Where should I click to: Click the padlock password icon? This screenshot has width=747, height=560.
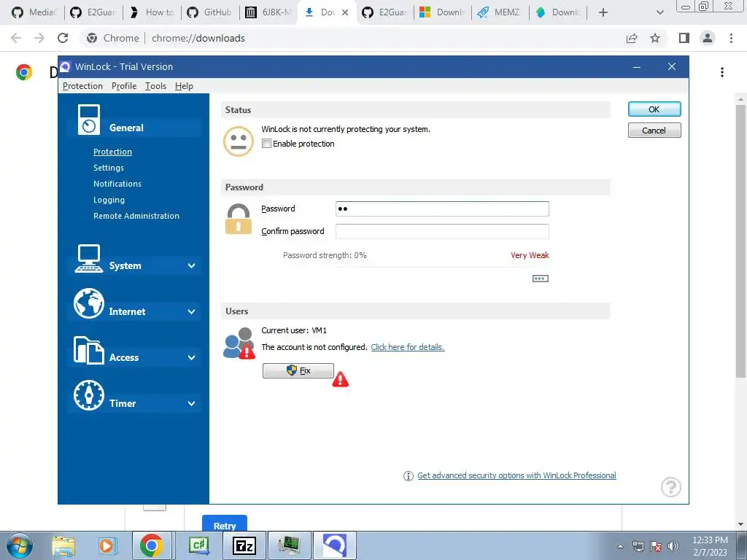[239, 219]
